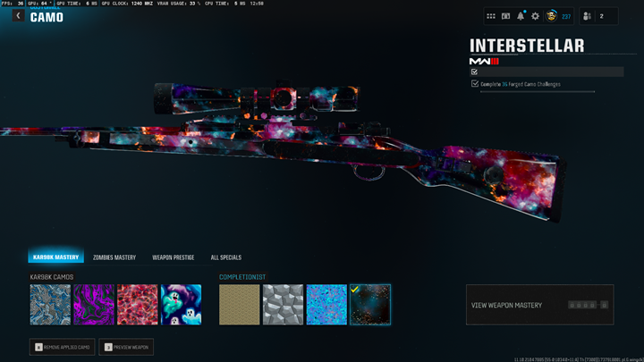The width and height of the screenshot is (644, 362).
Task: Toggle the Forged Camo Challenges checkbox
Action: (x=475, y=84)
